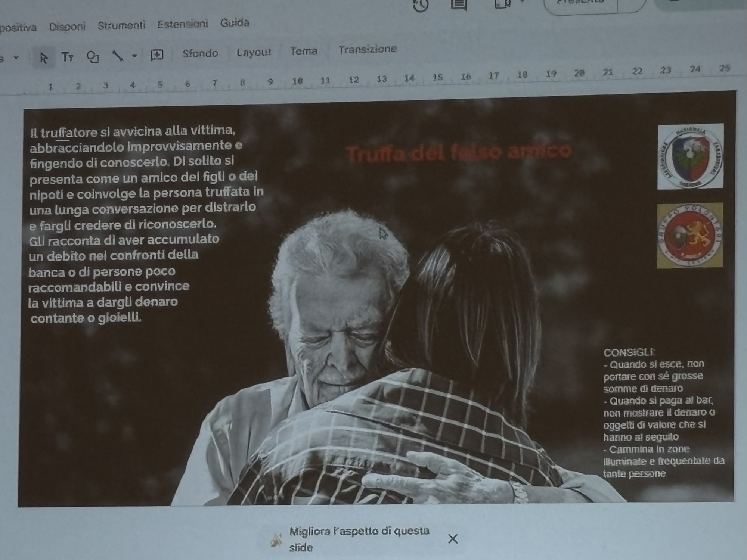Open the Guida menu
This screenshot has width=747, height=560.
235,23
